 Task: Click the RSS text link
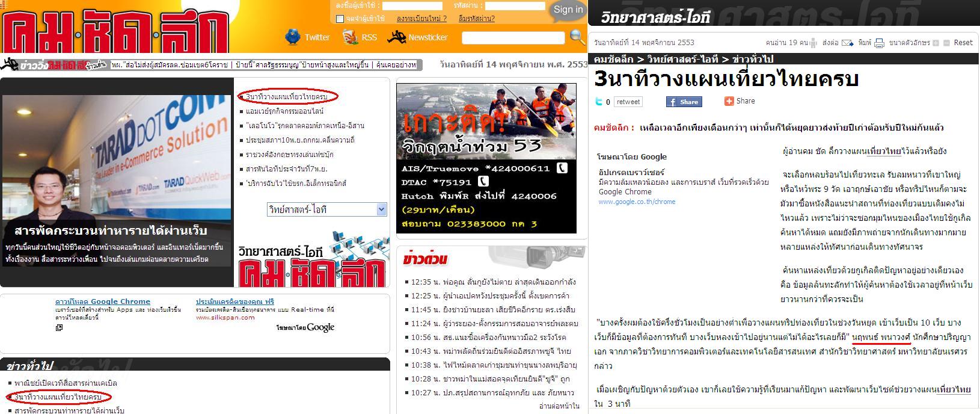[x=369, y=37]
